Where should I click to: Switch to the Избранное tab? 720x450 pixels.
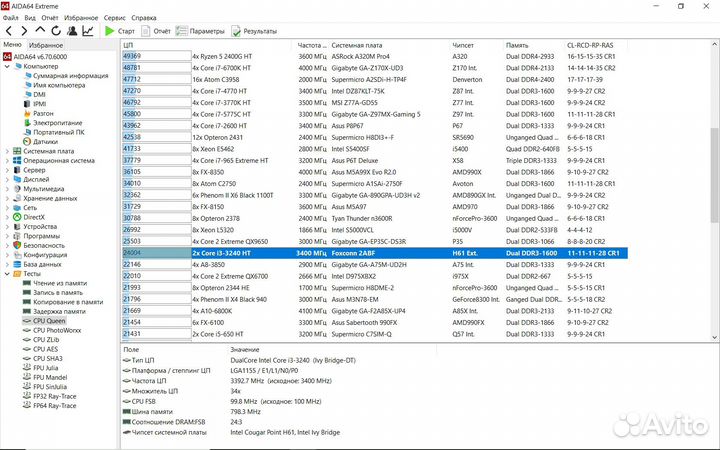click(45, 45)
